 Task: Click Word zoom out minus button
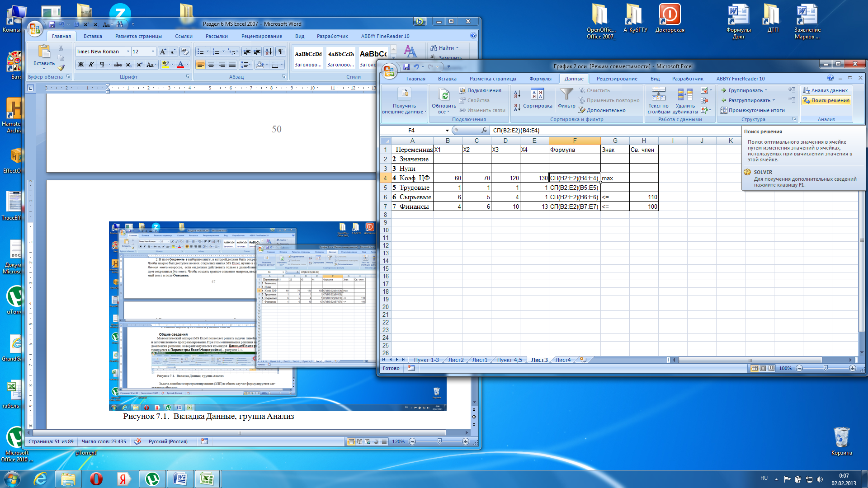pos(412,441)
